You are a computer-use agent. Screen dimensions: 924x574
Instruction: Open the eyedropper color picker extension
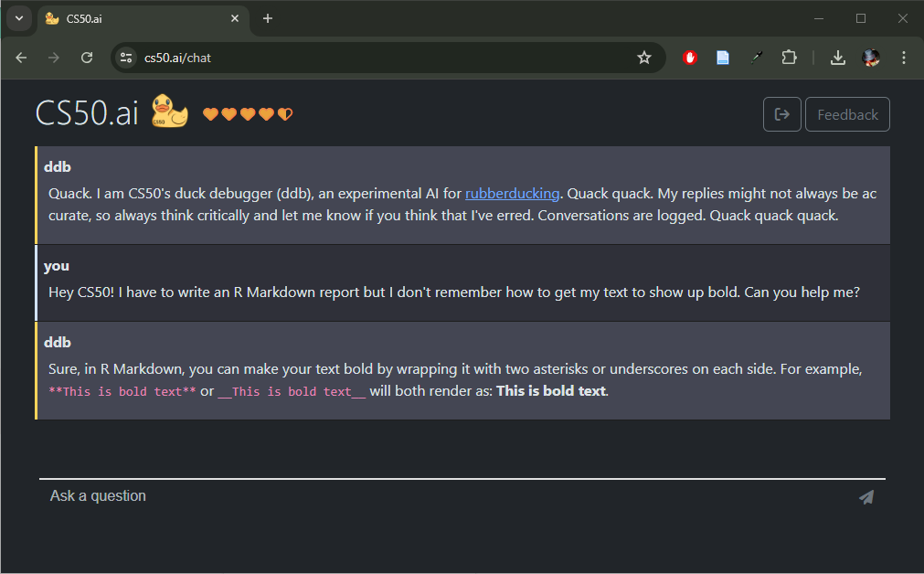[x=756, y=58]
